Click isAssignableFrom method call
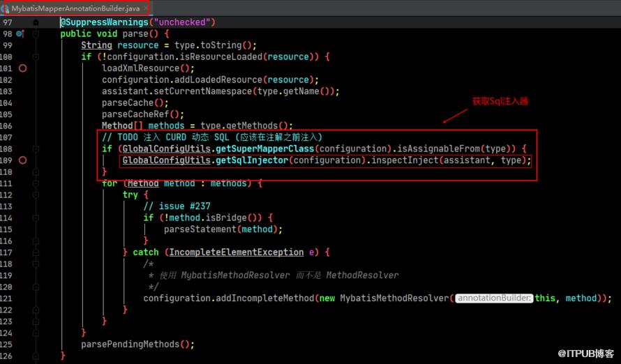This screenshot has height=364, width=621. pos(439,149)
